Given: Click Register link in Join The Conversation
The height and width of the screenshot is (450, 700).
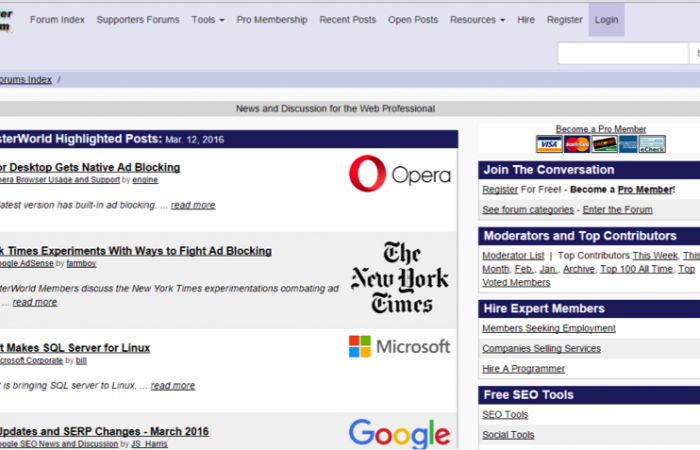Looking at the screenshot, I should tap(500, 190).
